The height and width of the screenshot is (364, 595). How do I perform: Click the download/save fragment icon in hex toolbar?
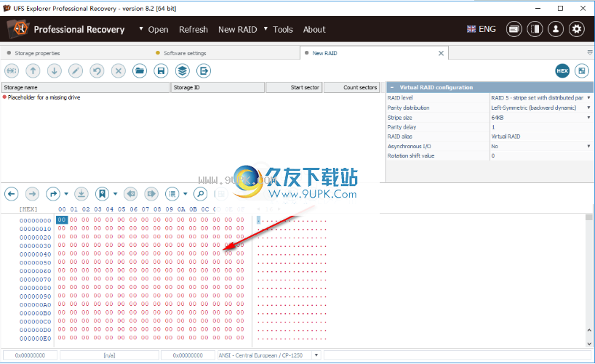pos(81,194)
